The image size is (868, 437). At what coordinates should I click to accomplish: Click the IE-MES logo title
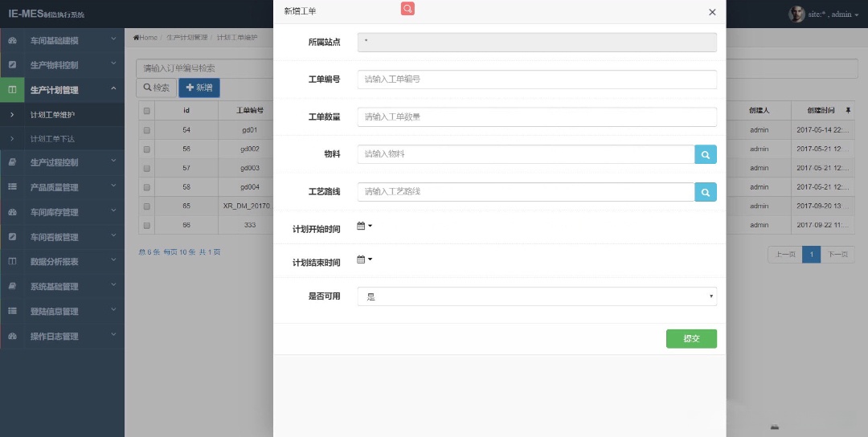(x=47, y=14)
